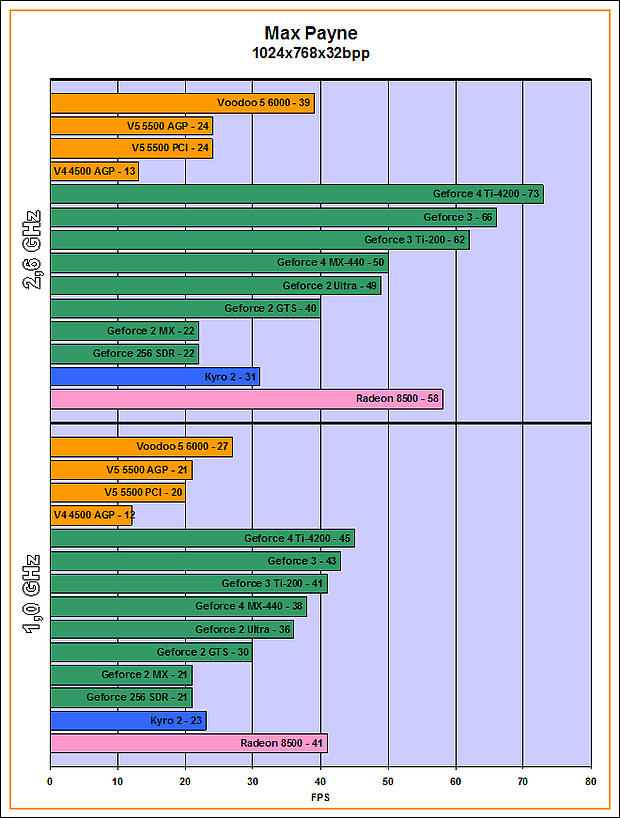620x818 pixels.
Task: Click the pink Radeon 8500 - 58 bar
Action: tap(246, 399)
